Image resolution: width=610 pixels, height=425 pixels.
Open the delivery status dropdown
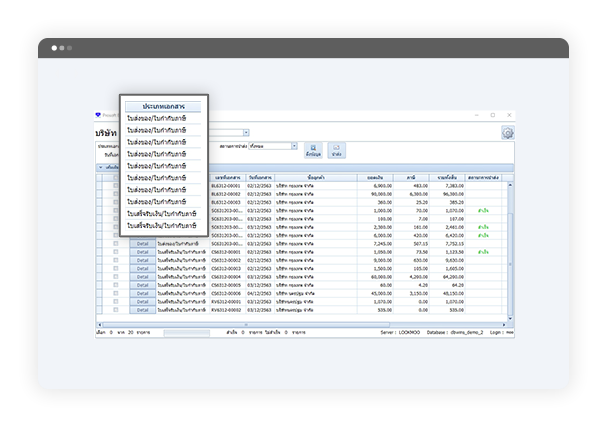(294, 146)
